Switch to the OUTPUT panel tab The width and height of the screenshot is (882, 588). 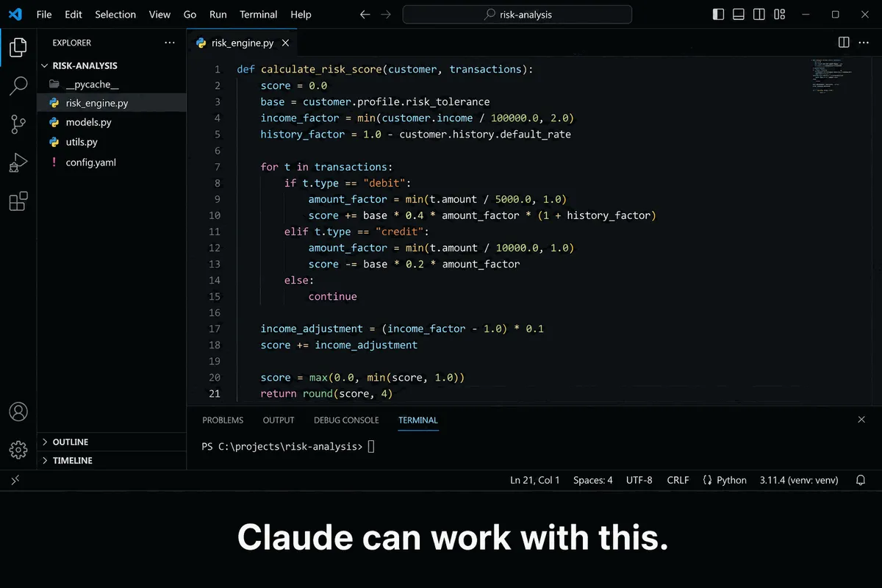[x=279, y=420]
